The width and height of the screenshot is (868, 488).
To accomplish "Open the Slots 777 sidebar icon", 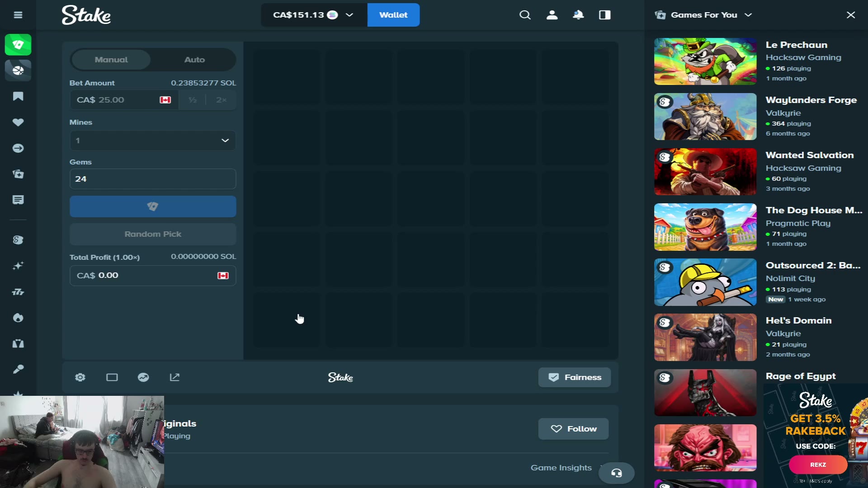I will [18, 292].
